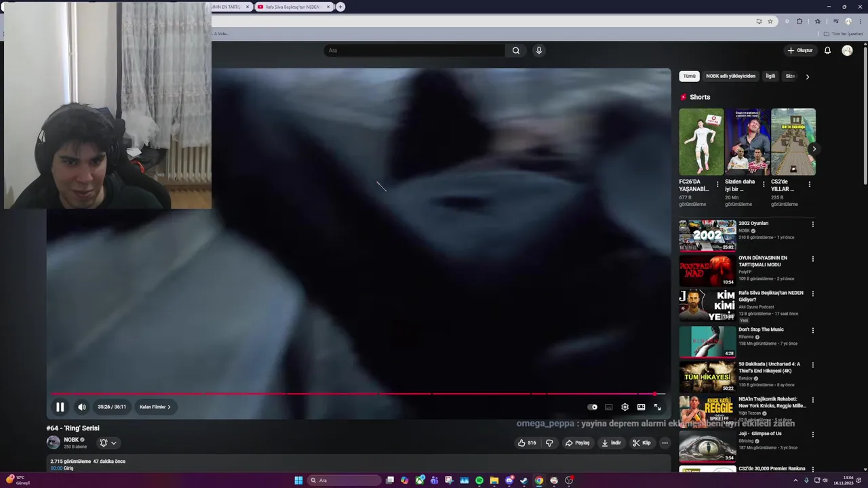
Task: Open options for OYUN DÜNYASININ video
Action: tap(812, 259)
